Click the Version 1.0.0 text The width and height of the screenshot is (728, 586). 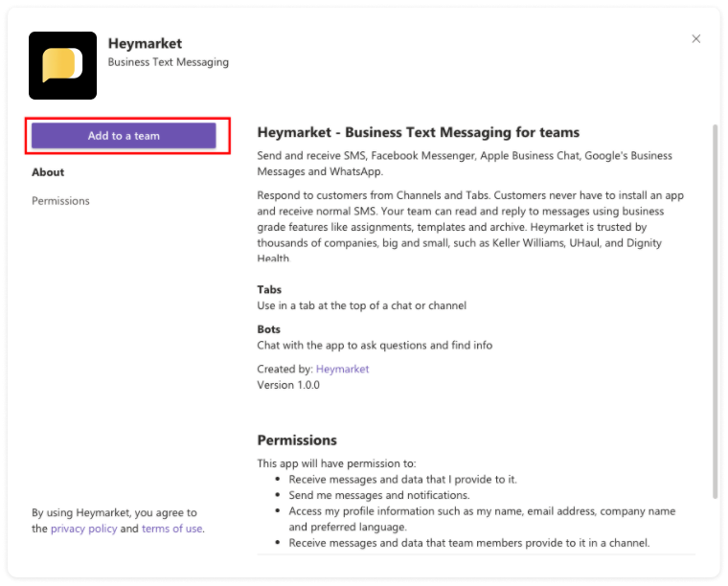point(288,385)
